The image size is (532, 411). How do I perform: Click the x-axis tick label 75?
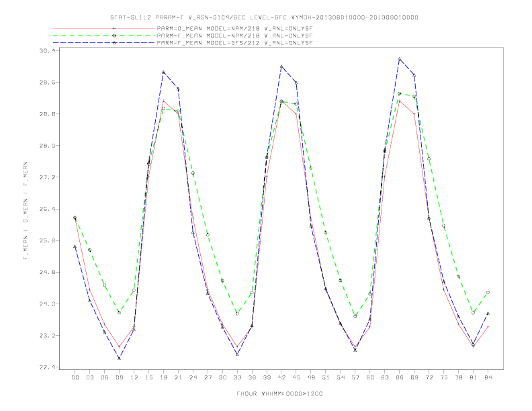(x=444, y=377)
